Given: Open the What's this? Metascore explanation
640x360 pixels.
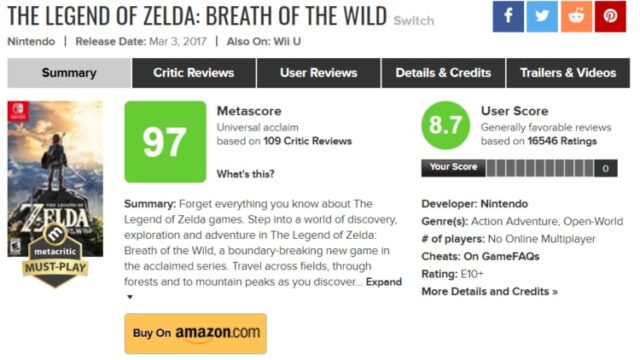Looking at the screenshot, I should coord(245,174).
